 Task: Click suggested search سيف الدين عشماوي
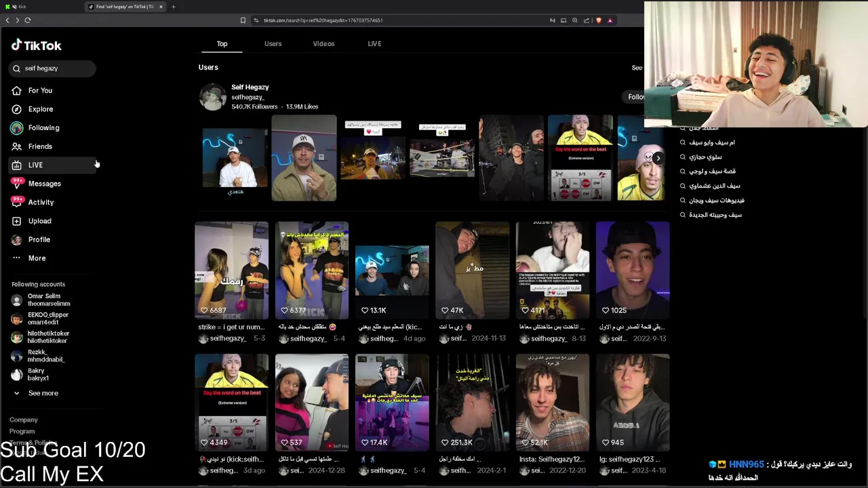click(x=715, y=186)
